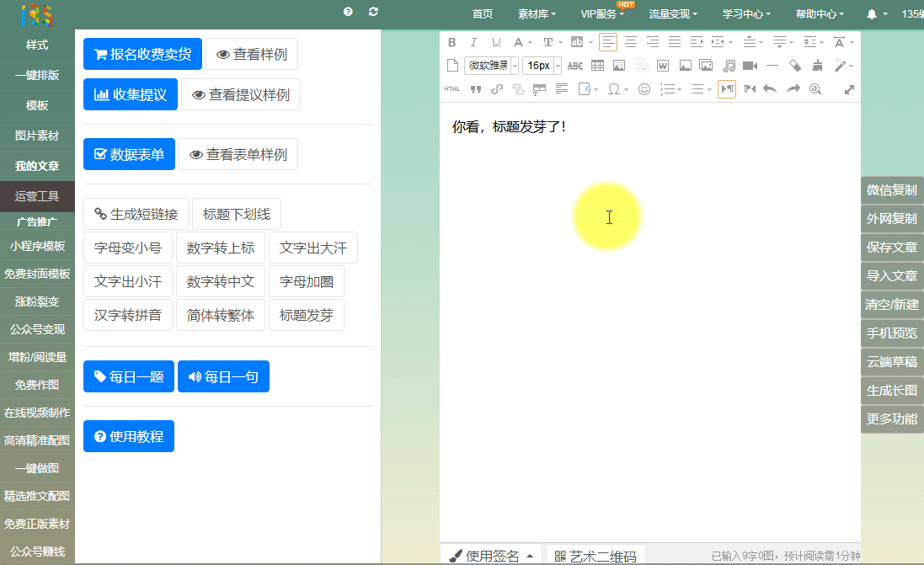Toggle bold formatting in editor toolbar
Image resolution: width=924 pixels, height=565 pixels.
point(452,42)
